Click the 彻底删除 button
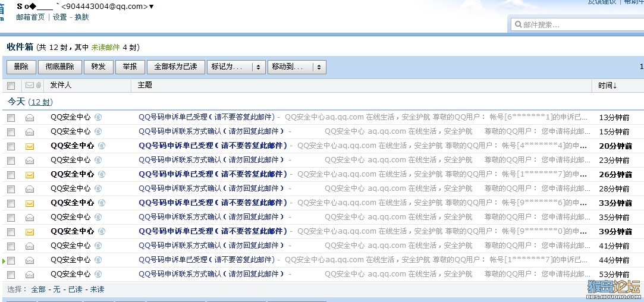 pos(60,67)
